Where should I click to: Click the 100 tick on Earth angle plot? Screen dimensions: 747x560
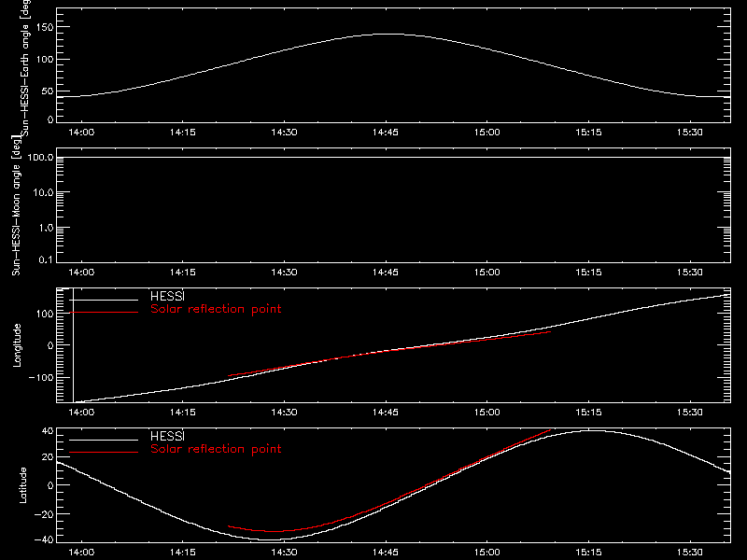[44, 60]
